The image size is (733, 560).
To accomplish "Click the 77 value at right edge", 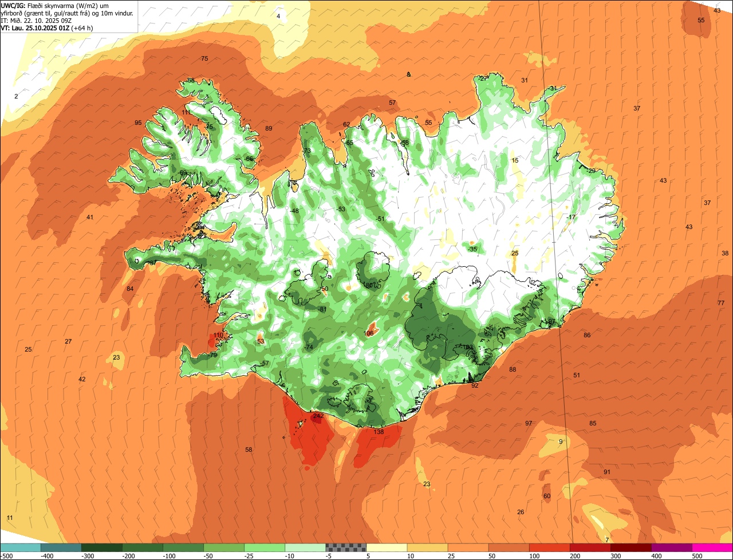I will pos(721,303).
